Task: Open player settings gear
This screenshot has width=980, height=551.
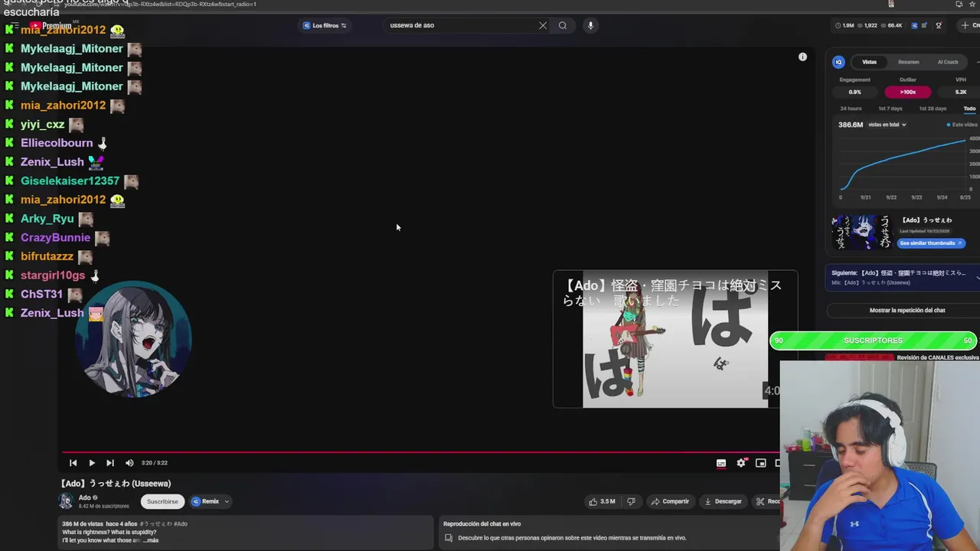Action: (x=740, y=463)
